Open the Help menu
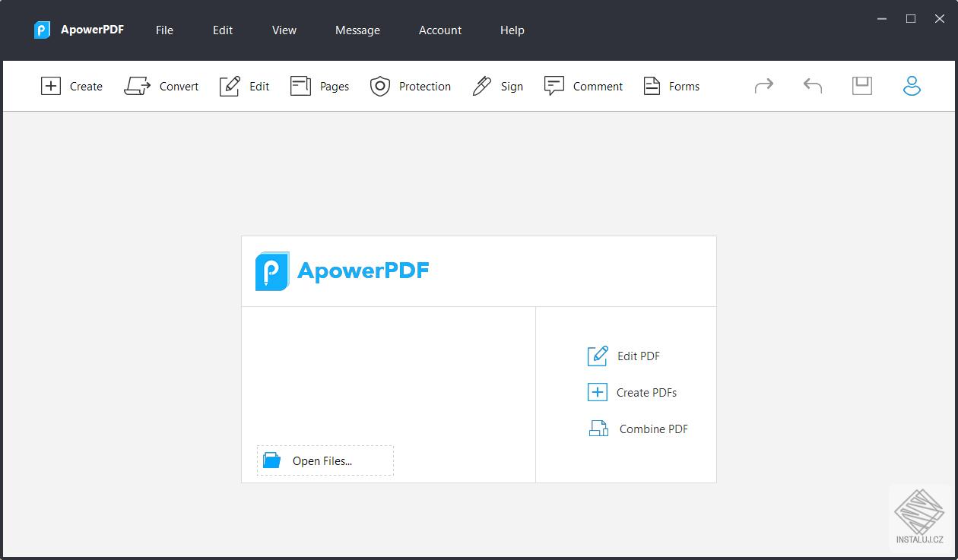Image resolution: width=958 pixels, height=560 pixels. [512, 30]
